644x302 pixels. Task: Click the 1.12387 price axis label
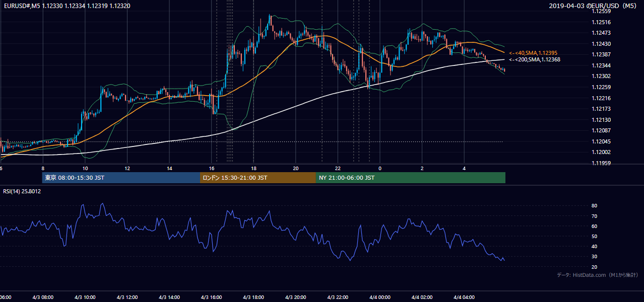[x=602, y=54]
